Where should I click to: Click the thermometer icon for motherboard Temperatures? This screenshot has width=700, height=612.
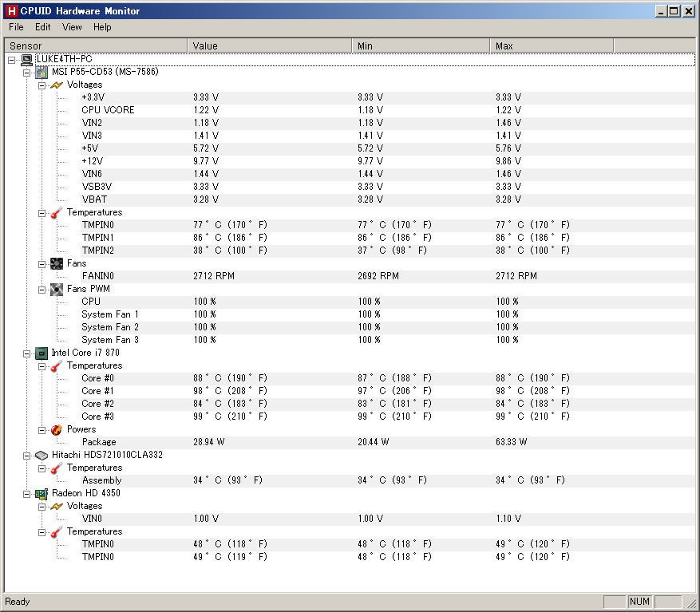click(56, 213)
